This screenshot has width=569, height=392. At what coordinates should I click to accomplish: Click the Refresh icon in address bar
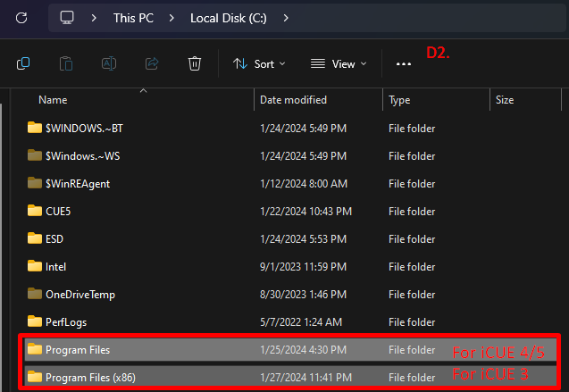(22, 17)
